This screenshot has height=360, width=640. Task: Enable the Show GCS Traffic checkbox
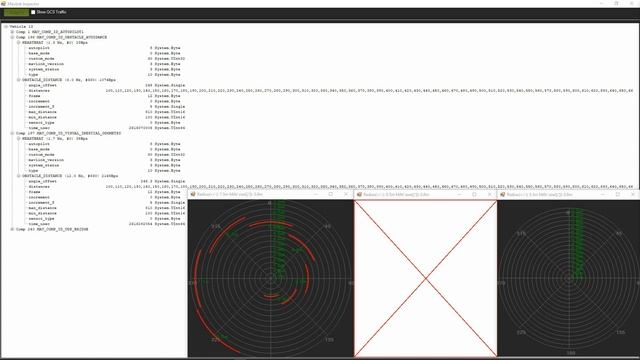click(33, 12)
